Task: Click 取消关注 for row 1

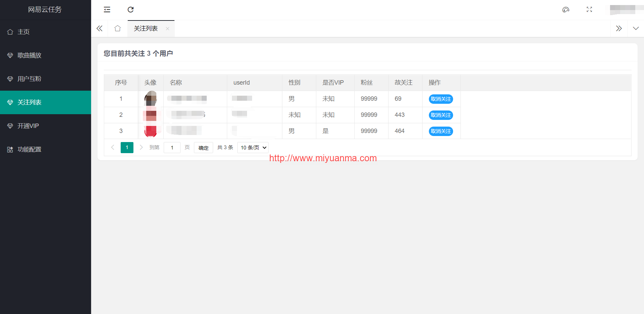Action: tap(441, 99)
